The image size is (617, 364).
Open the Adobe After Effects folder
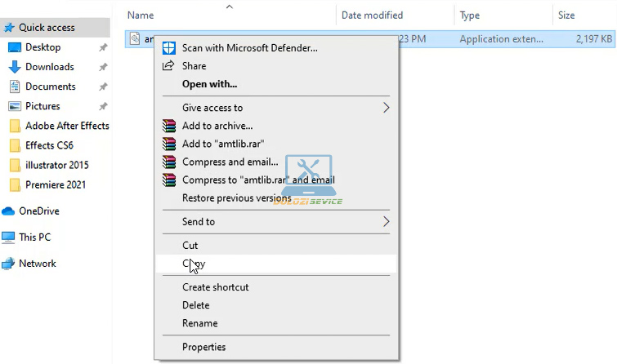point(67,126)
